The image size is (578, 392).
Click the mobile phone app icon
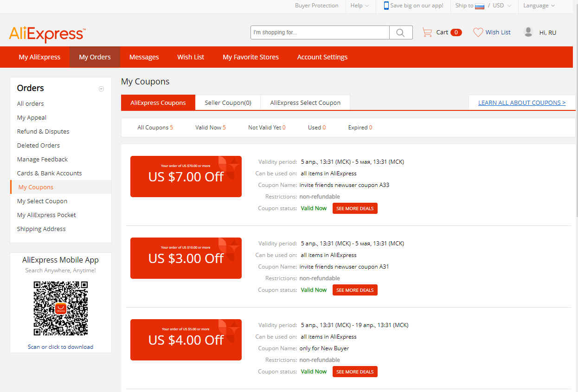click(x=386, y=6)
